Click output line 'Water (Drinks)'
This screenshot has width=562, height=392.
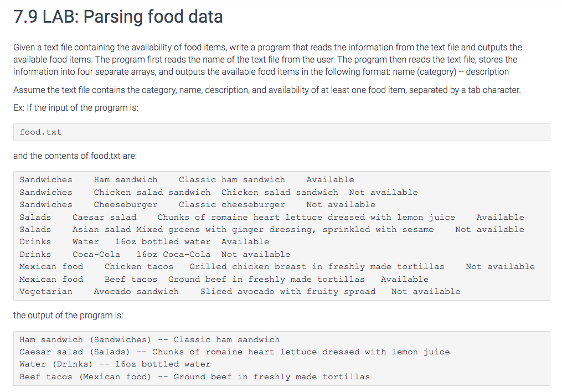coord(115,364)
